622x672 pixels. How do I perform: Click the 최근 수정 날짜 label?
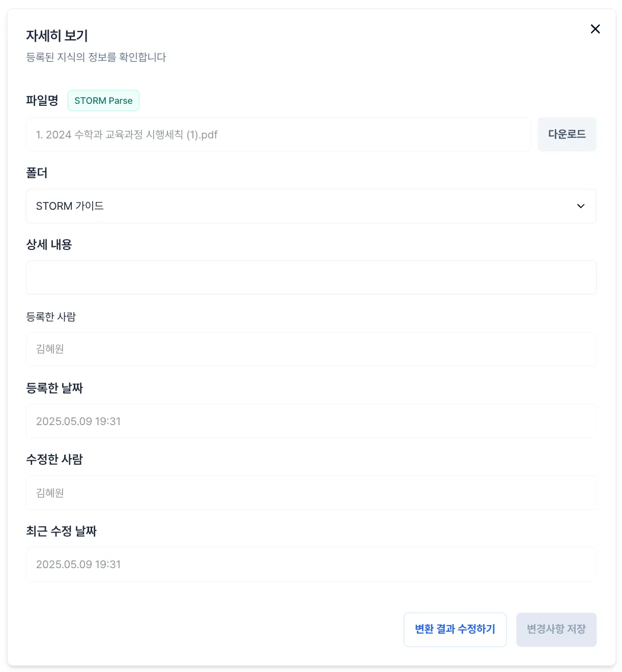click(61, 531)
